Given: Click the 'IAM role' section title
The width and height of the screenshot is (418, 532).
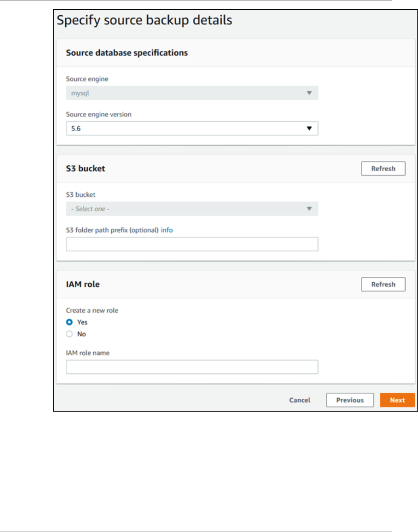Looking at the screenshot, I should [83, 284].
